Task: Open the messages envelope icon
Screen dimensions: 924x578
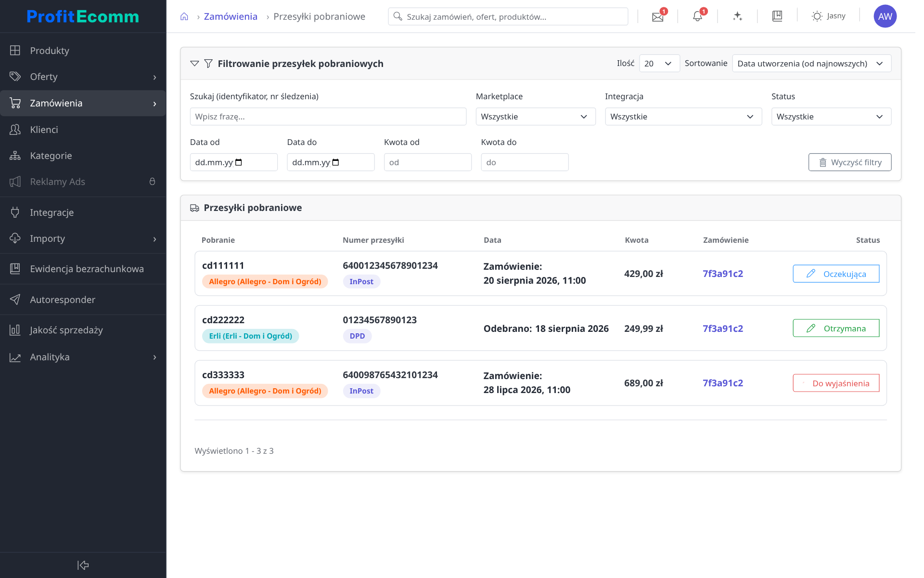Action: [x=657, y=17]
